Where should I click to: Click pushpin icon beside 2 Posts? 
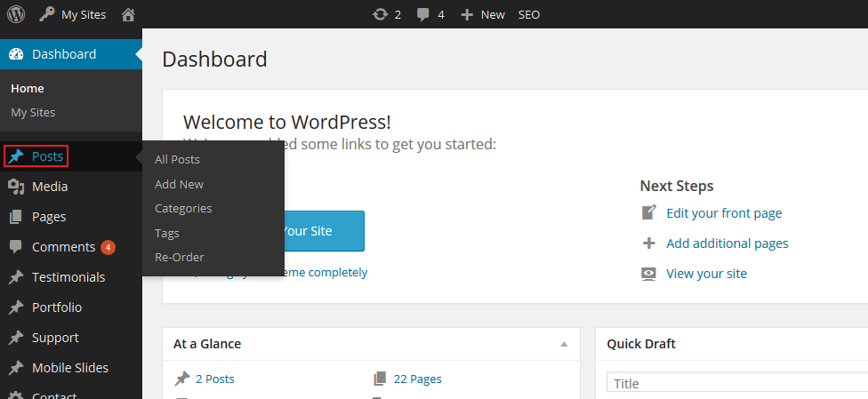click(x=182, y=379)
